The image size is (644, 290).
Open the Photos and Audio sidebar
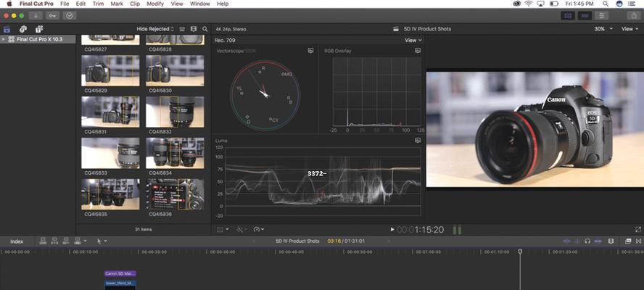[23, 29]
